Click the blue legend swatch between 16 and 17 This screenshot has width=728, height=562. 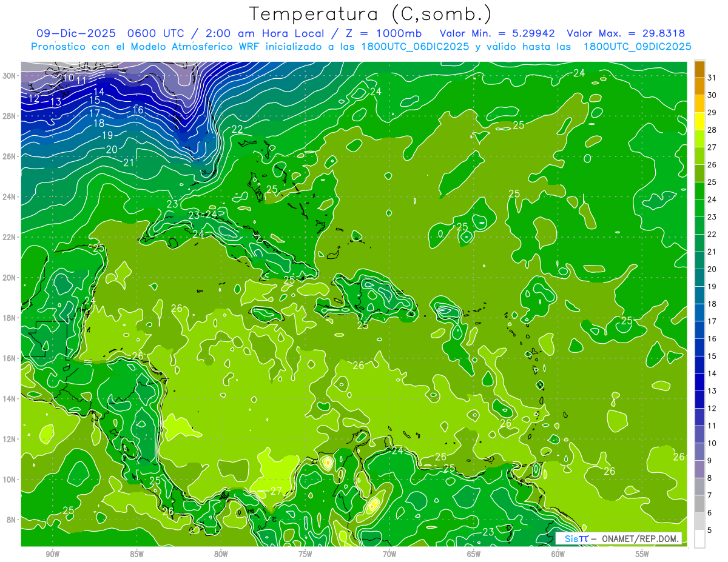pos(699,330)
